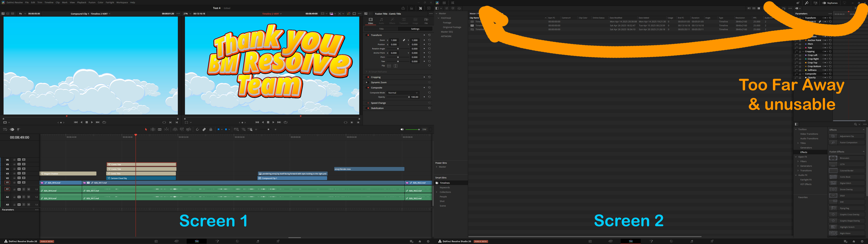Collapse the Toolbox tree in effects

click(x=796, y=129)
